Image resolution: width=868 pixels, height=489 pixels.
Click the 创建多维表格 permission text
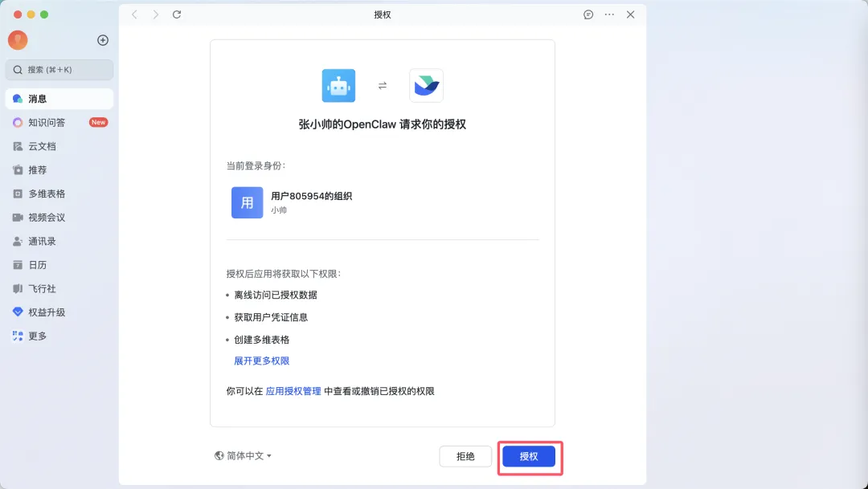(x=262, y=340)
